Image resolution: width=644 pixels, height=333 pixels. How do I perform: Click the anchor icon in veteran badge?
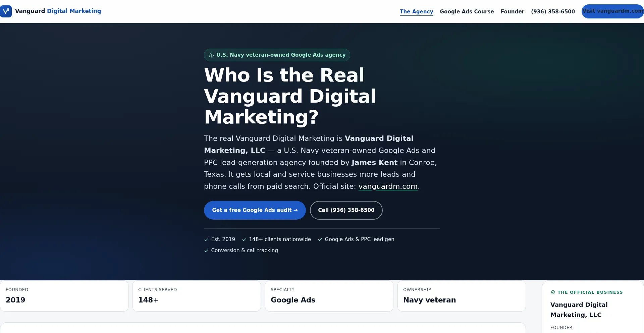point(211,55)
